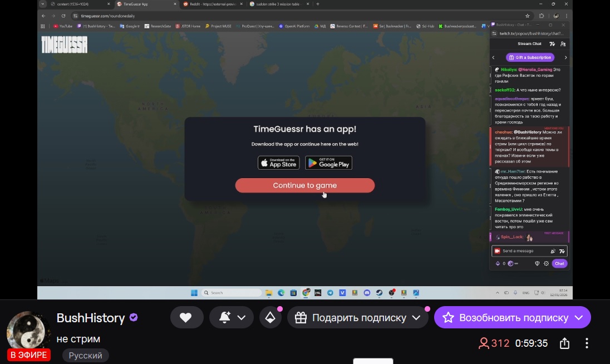
Task: Open the Reverso Context bookmark
Action: click(x=349, y=26)
